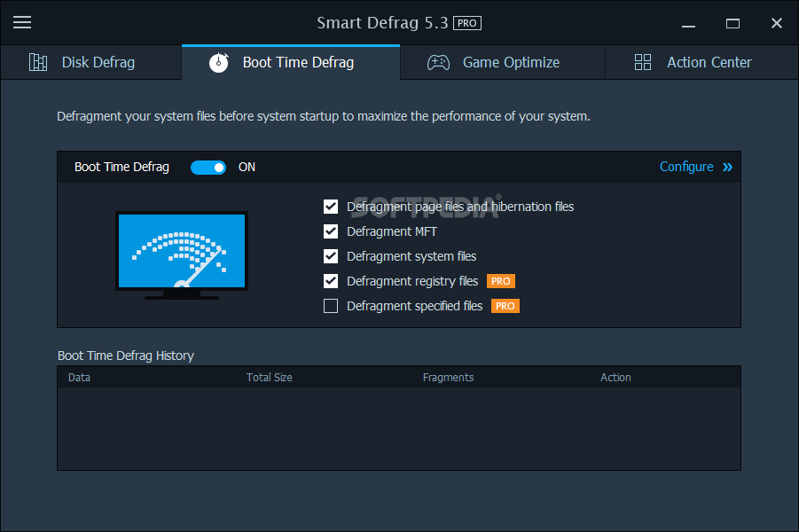Viewport: 799px width, 532px height.
Task: Click the Action column header
Action: tap(615, 378)
